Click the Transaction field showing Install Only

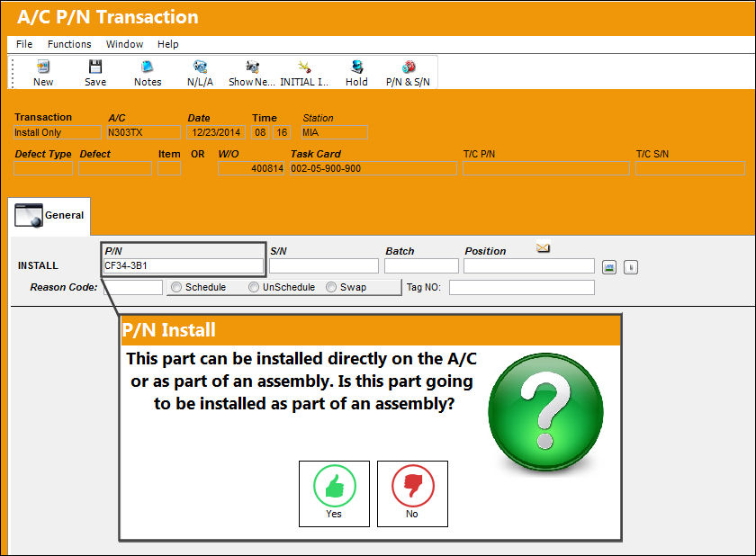click(x=58, y=132)
